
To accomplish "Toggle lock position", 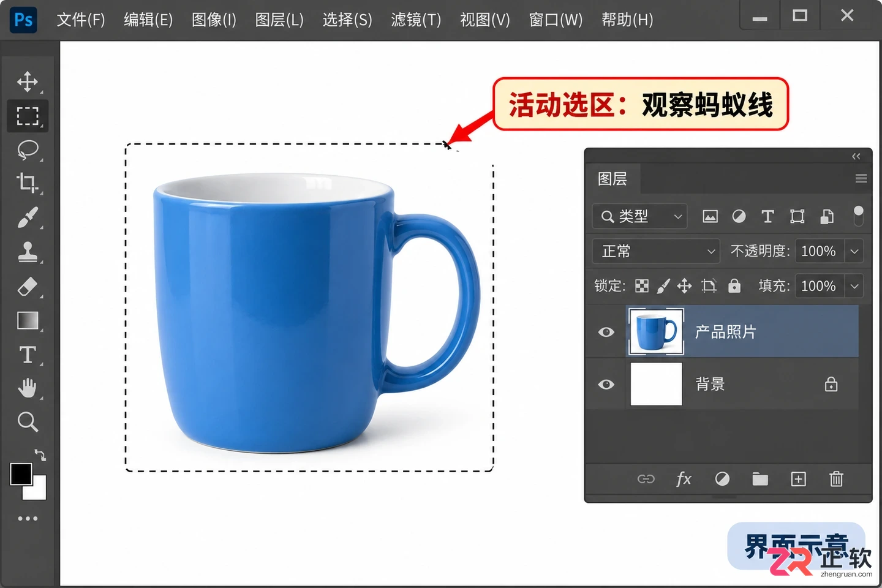I will point(684,286).
